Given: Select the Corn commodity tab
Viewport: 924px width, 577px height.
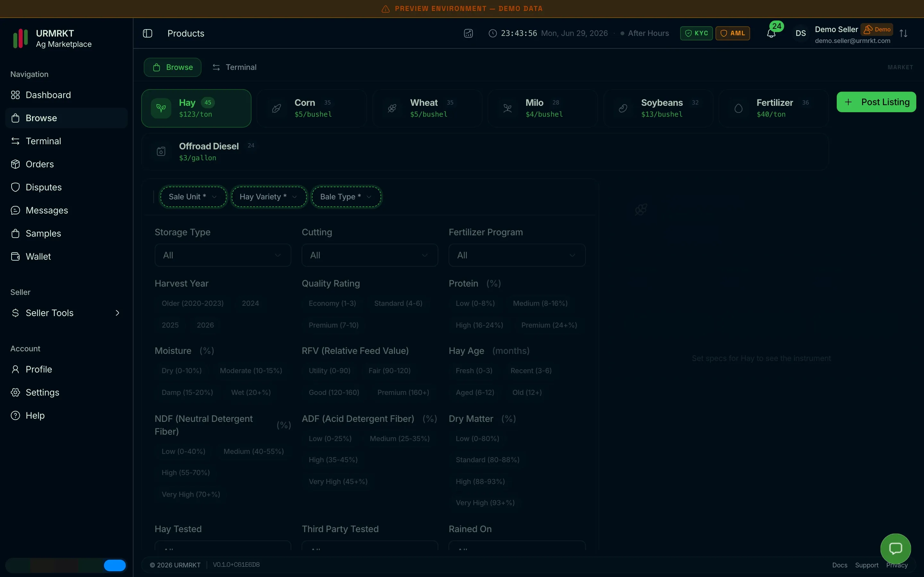Looking at the screenshot, I should (312, 108).
